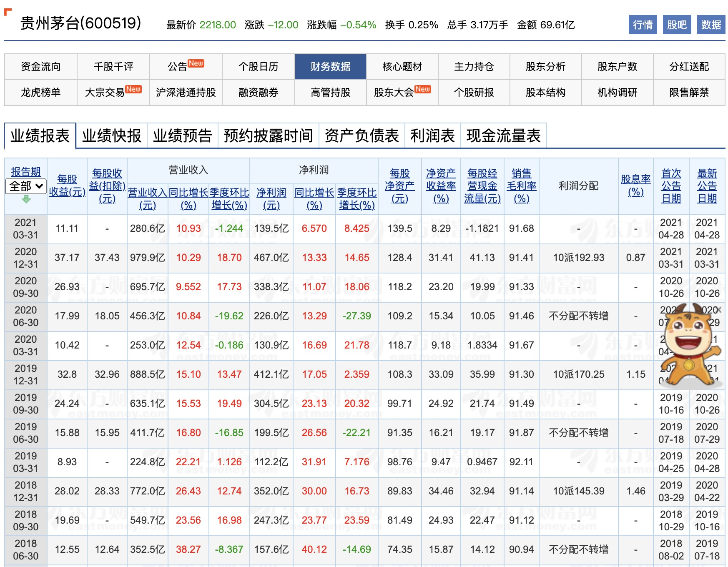Switch to the 现金流量表 tab
This screenshot has width=728, height=567.
pos(504,136)
